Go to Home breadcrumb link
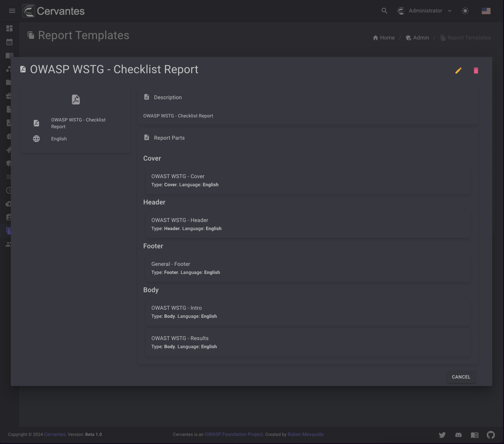Image resolution: width=504 pixels, height=444 pixels. pyautogui.click(x=384, y=38)
